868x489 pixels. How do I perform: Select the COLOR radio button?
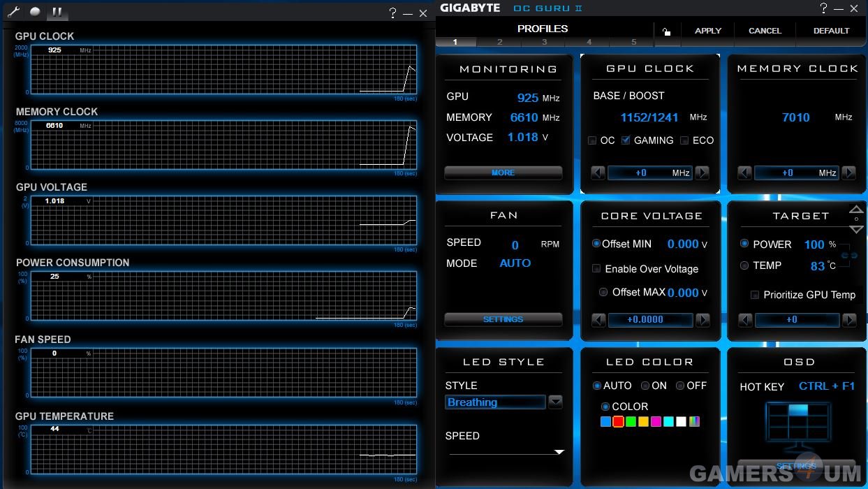pos(605,407)
